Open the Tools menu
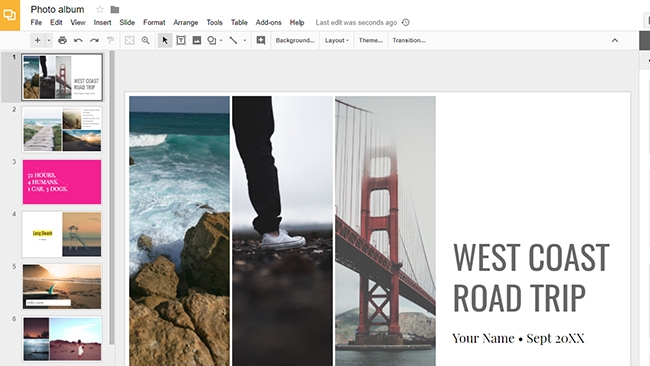This screenshot has height=366, width=650. 214,22
